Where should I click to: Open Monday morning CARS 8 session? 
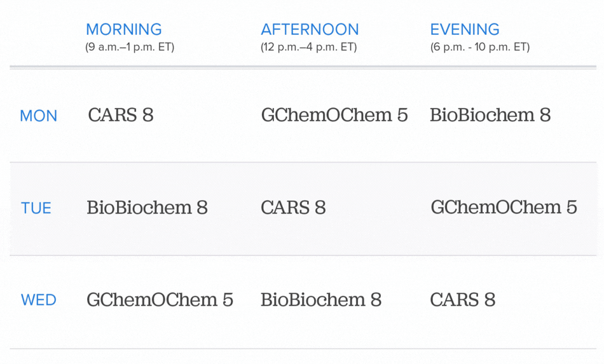121,115
